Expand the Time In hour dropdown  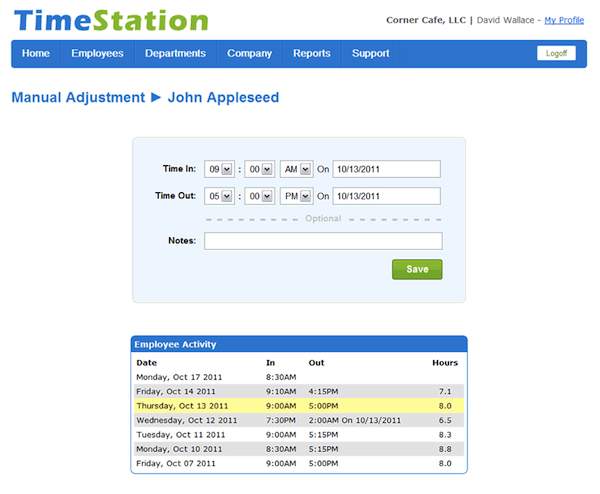(220, 169)
